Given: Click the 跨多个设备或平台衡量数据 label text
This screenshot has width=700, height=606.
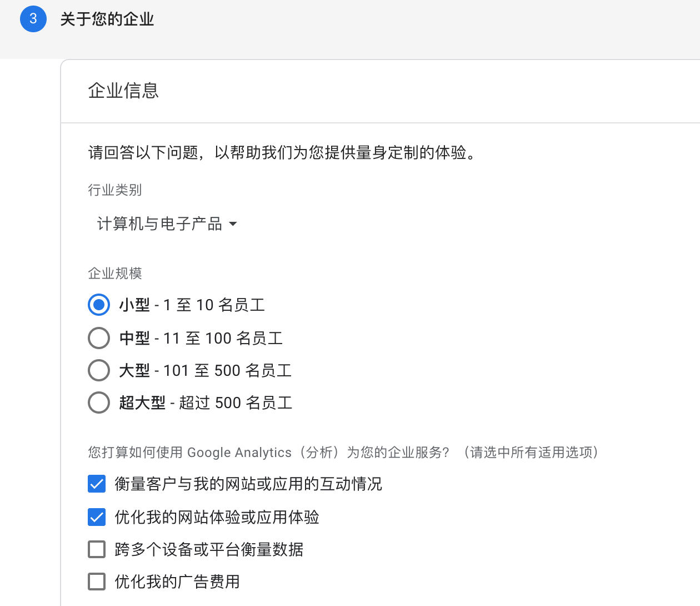Looking at the screenshot, I should tap(209, 549).
